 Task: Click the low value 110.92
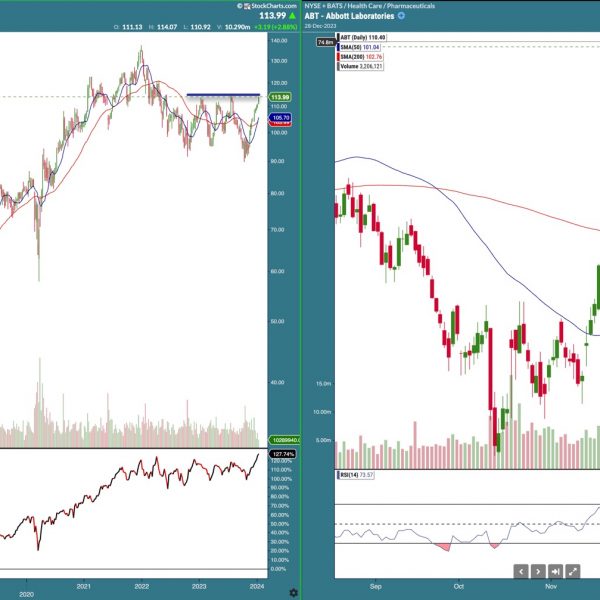point(201,27)
